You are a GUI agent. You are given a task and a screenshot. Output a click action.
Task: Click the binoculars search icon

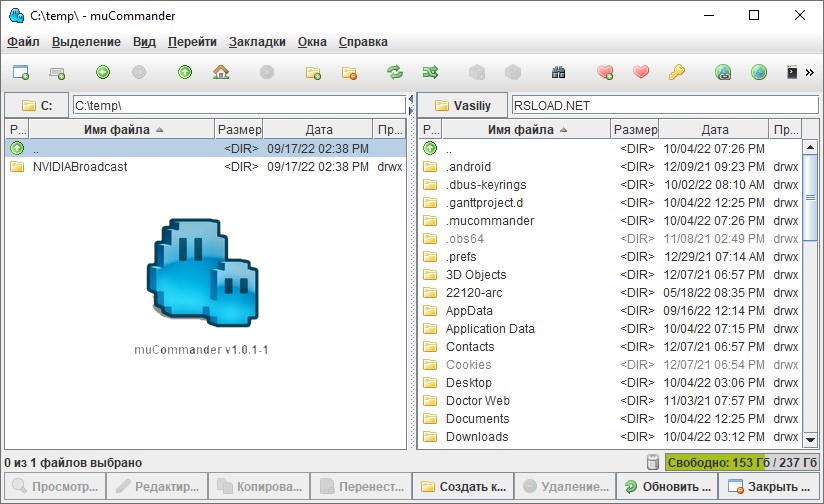(x=558, y=72)
